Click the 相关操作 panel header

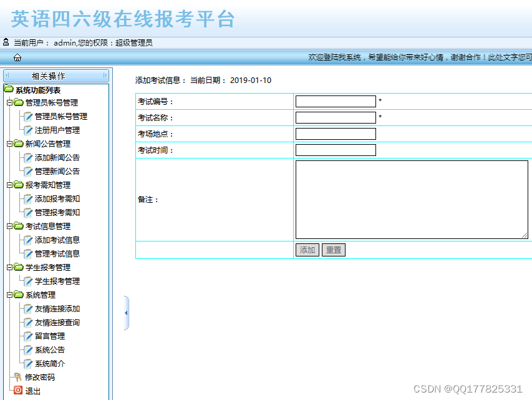56,76
